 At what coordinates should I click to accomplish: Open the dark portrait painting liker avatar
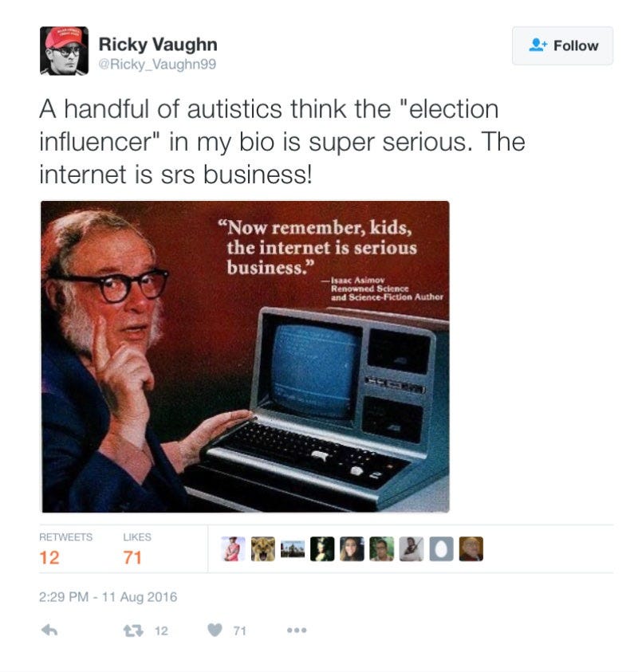(x=322, y=549)
